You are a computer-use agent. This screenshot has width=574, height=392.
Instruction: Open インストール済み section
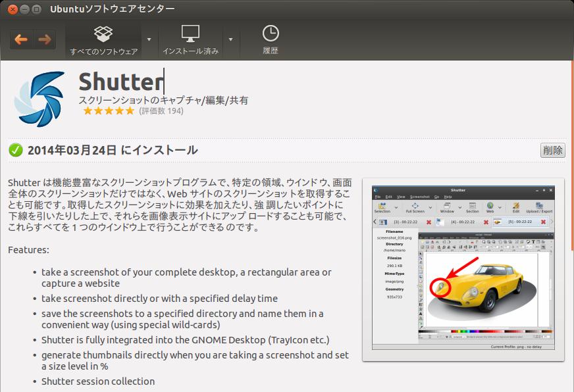point(190,41)
